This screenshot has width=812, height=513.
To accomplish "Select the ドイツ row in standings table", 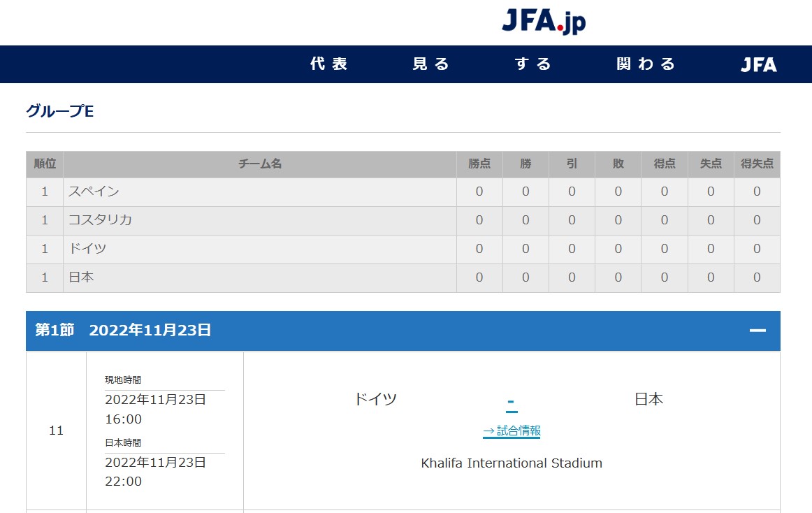I will point(403,249).
